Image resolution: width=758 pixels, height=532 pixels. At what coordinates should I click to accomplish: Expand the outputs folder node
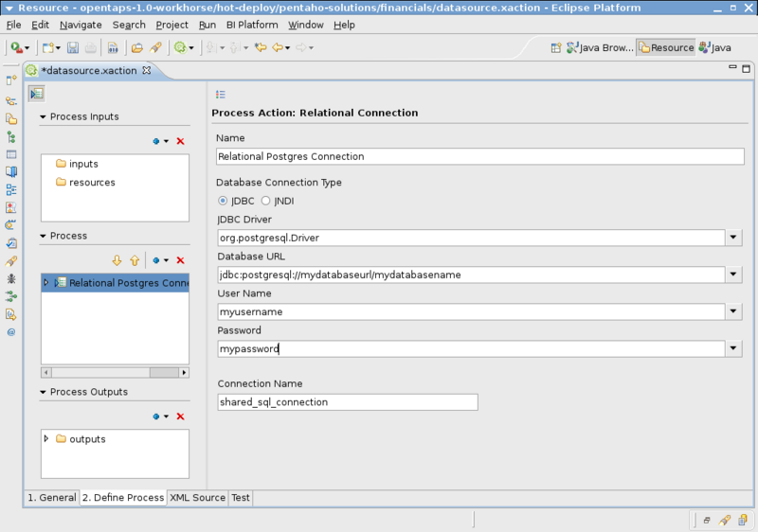coord(46,439)
